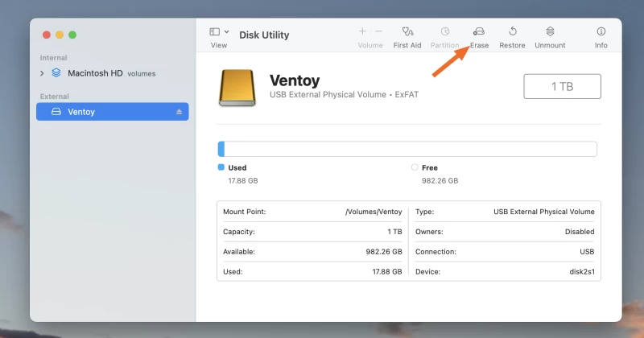Open the View sidebar dropdown
This screenshot has width=644, height=338.
point(219,32)
